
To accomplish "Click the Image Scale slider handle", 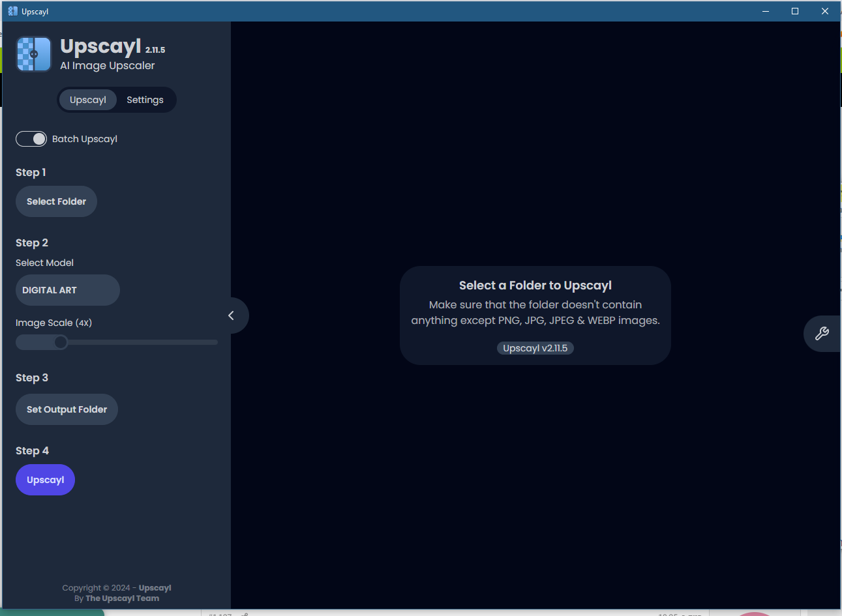I will point(61,342).
